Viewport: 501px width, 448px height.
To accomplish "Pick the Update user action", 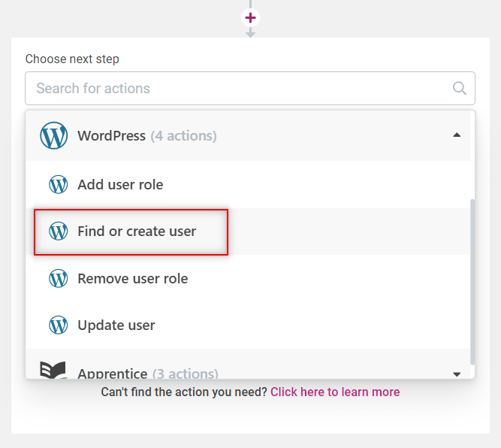I will [248, 325].
